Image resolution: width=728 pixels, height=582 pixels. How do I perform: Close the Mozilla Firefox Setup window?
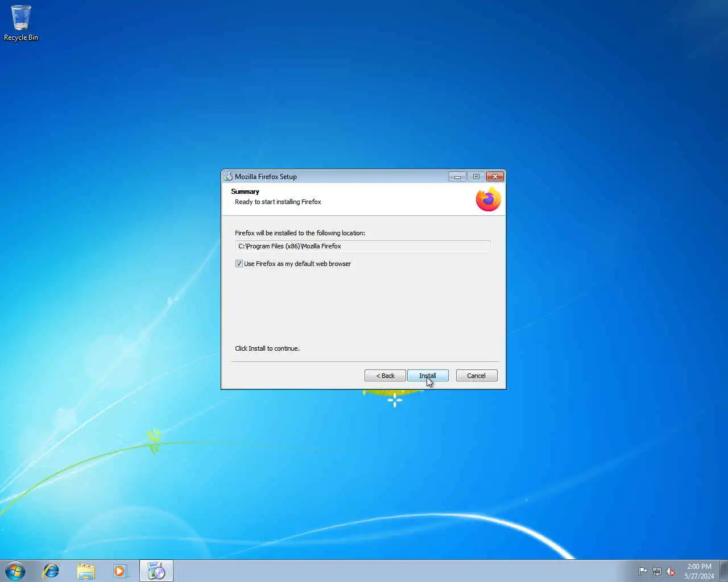pyautogui.click(x=495, y=177)
